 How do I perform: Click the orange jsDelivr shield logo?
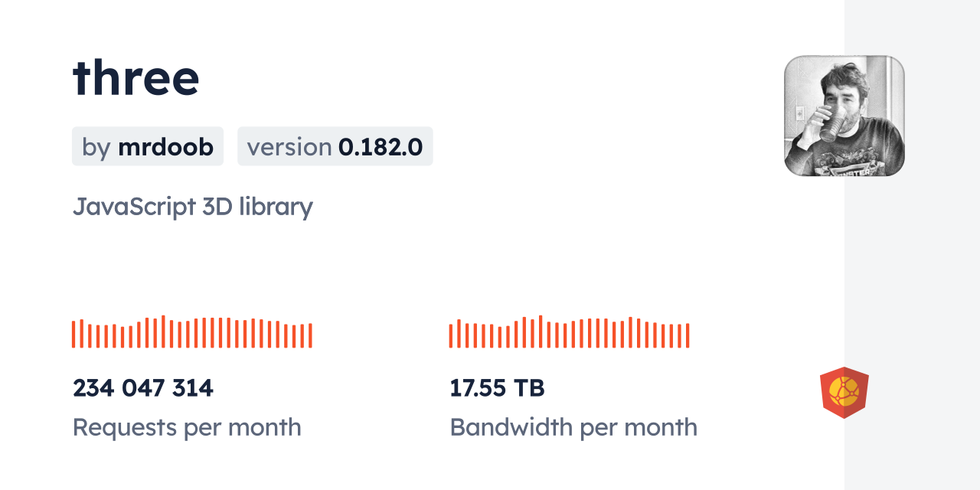(844, 393)
